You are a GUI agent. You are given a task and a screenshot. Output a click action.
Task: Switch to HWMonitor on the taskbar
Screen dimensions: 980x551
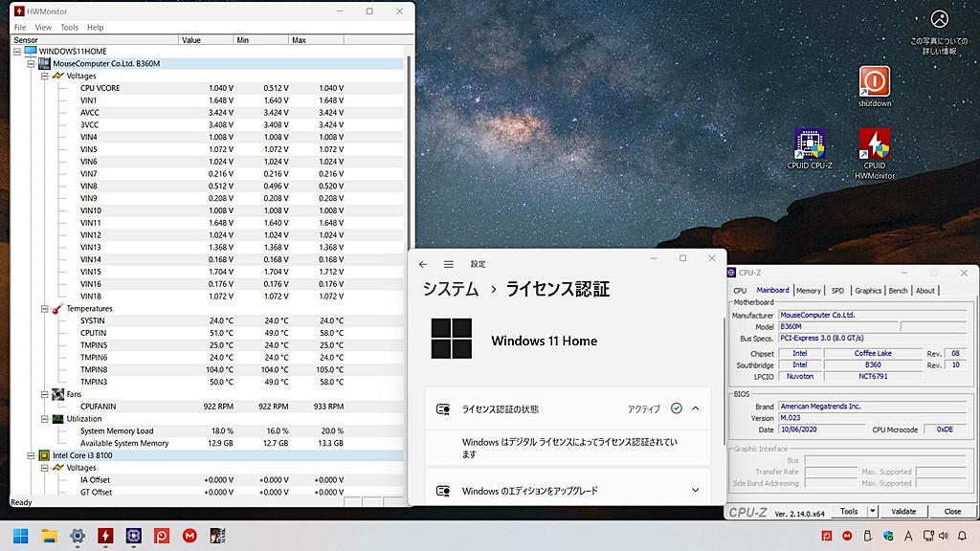[x=105, y=536]
